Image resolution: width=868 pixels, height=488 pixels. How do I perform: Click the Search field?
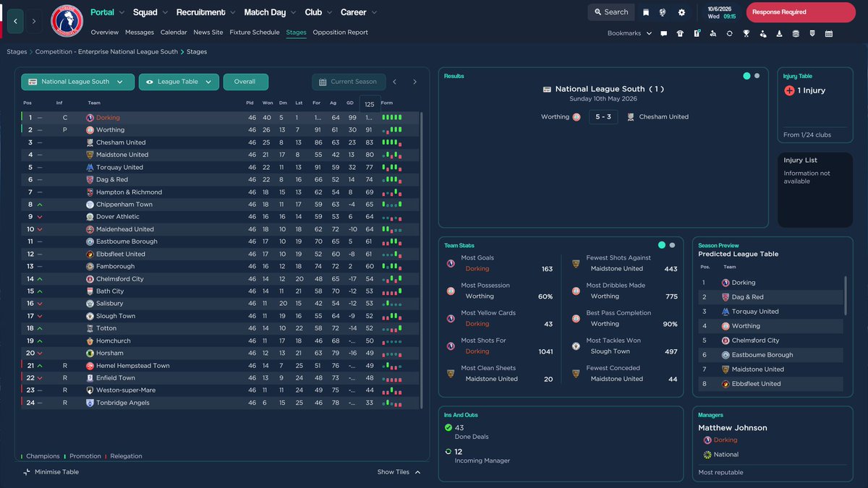(x=610, y=12)
